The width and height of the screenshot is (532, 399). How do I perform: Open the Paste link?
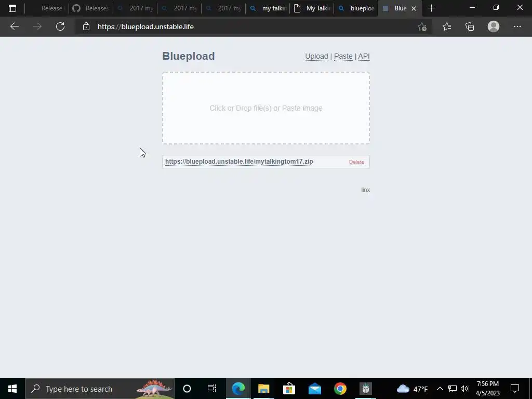(343, 56)
